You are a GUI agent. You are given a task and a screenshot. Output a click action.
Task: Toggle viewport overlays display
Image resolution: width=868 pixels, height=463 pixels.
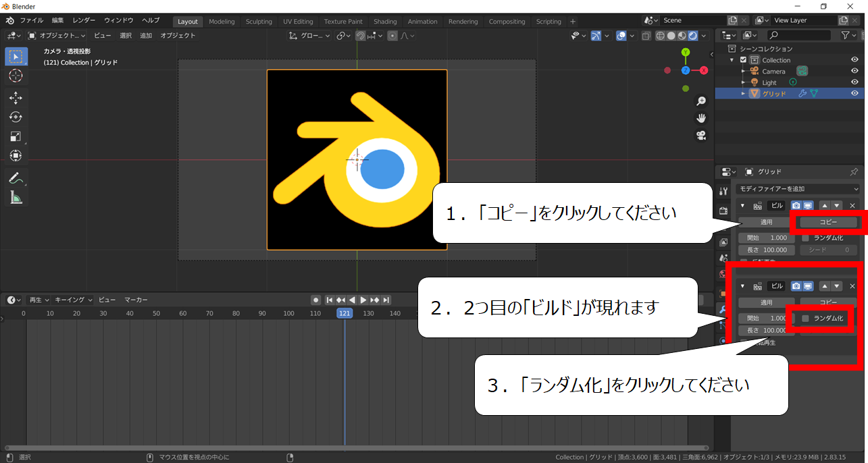(622, 36)
